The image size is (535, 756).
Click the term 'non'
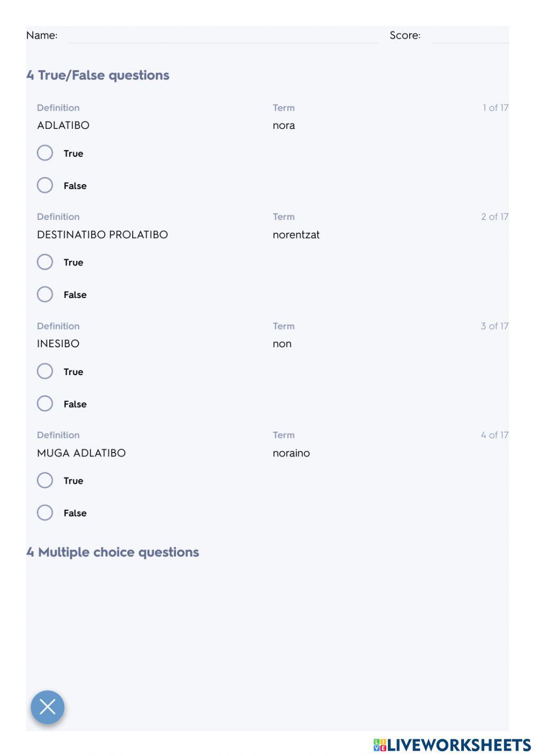[x=282, y=344]
